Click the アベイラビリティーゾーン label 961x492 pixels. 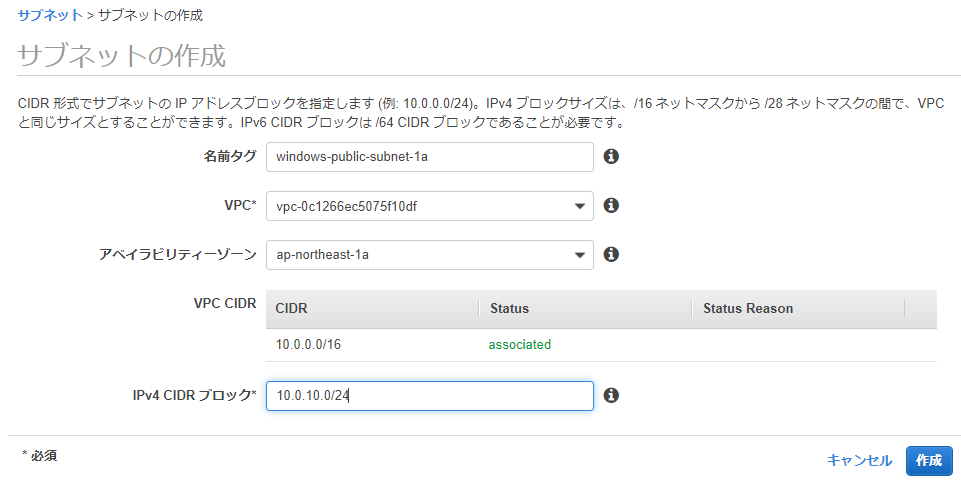point(178,254)
